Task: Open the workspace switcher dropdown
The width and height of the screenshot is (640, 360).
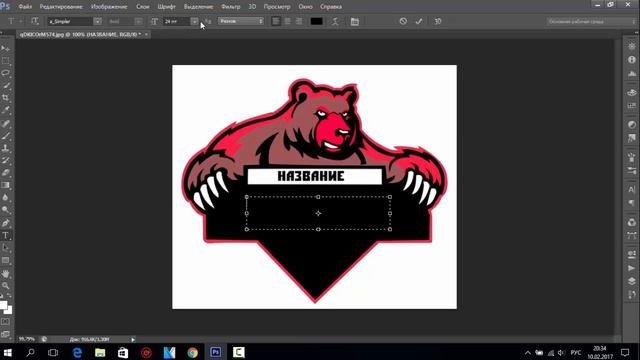Action: 591,21
